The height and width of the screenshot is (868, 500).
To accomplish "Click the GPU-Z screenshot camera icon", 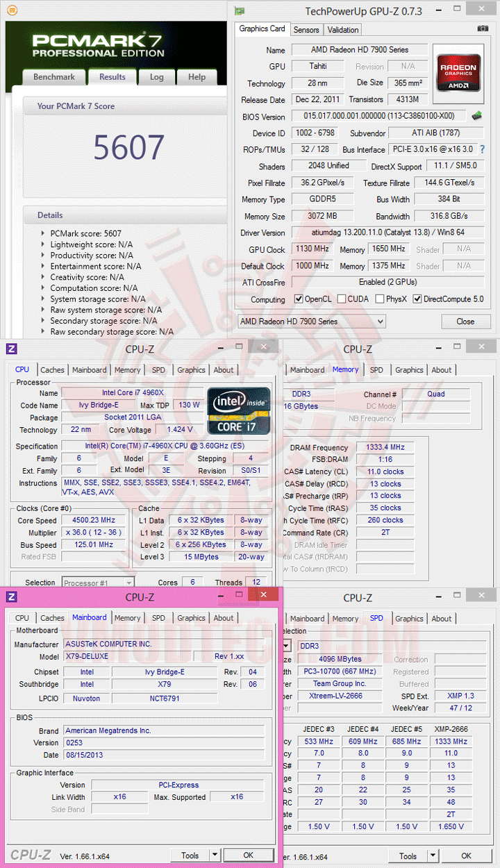I will (483, 28).
